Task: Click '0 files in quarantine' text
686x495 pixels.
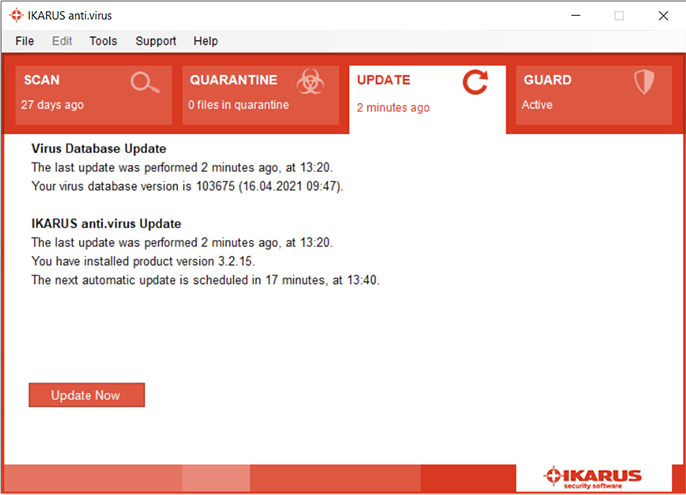Action: point(238,105)
